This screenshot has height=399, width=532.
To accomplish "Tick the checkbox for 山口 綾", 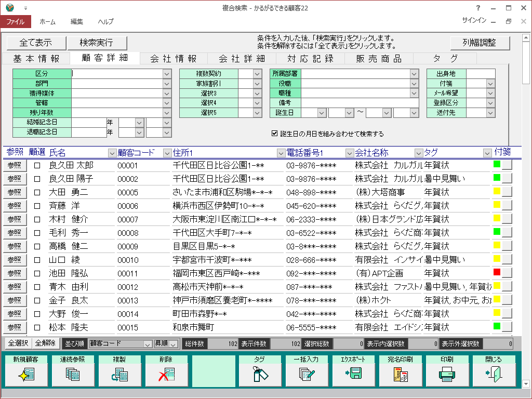I will (x=37, y=260).
